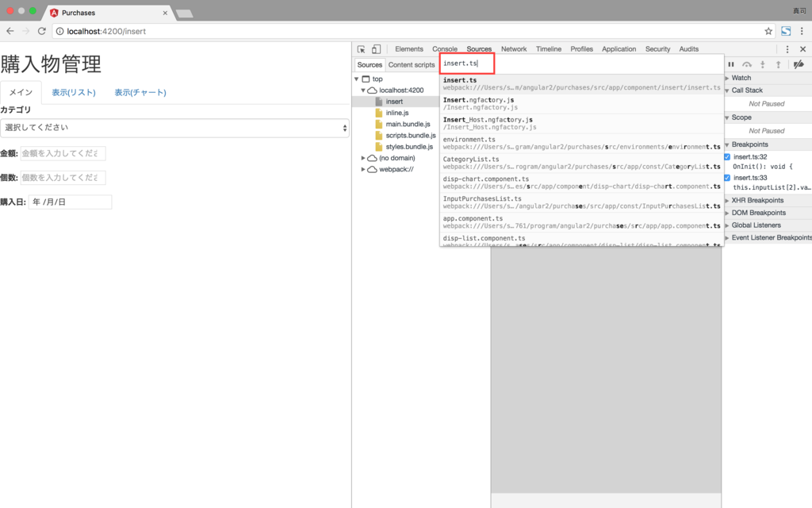Choose insert.ts result in file search
Viewport: 812px width, 508px height.
pos(581,84)
